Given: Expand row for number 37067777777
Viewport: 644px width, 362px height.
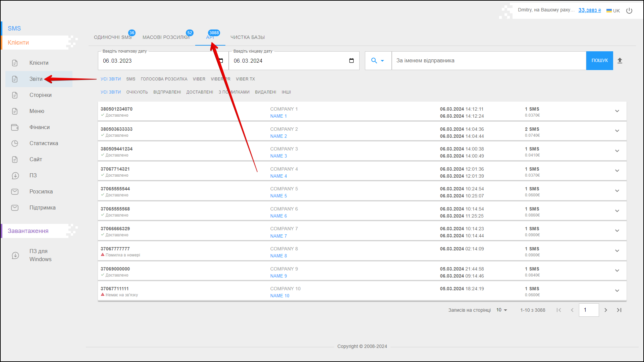Looking at the screenshot, I should tap(617, 251).
